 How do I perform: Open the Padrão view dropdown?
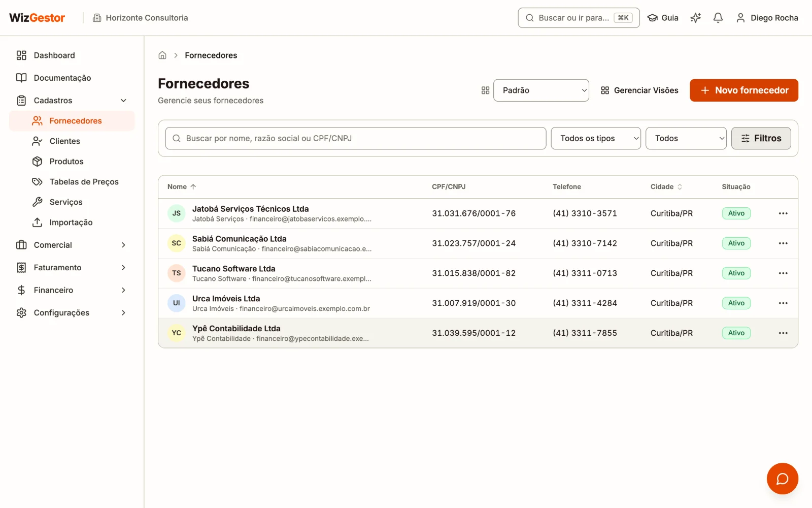[x=541, y=90]
